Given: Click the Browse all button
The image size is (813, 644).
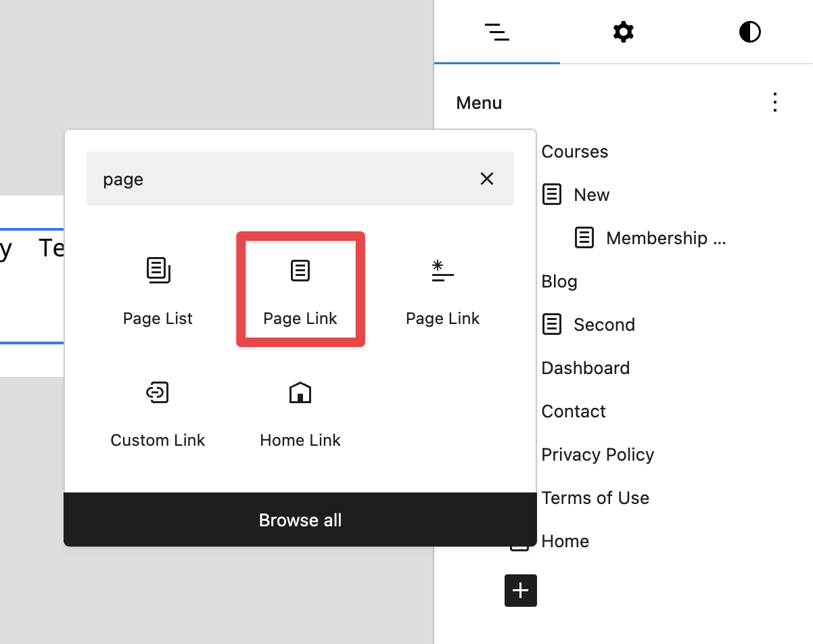Looking at the screenshot, I should 300,520.
